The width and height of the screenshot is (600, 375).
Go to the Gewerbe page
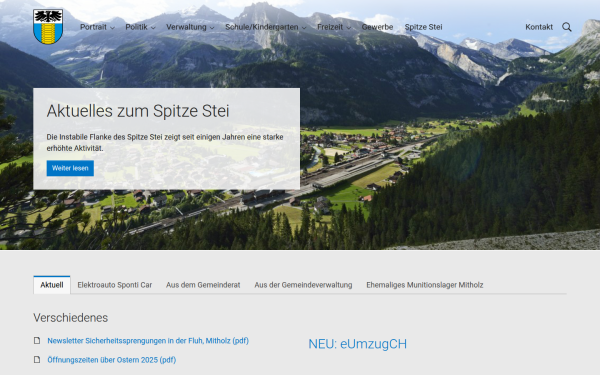click(377, 27)
